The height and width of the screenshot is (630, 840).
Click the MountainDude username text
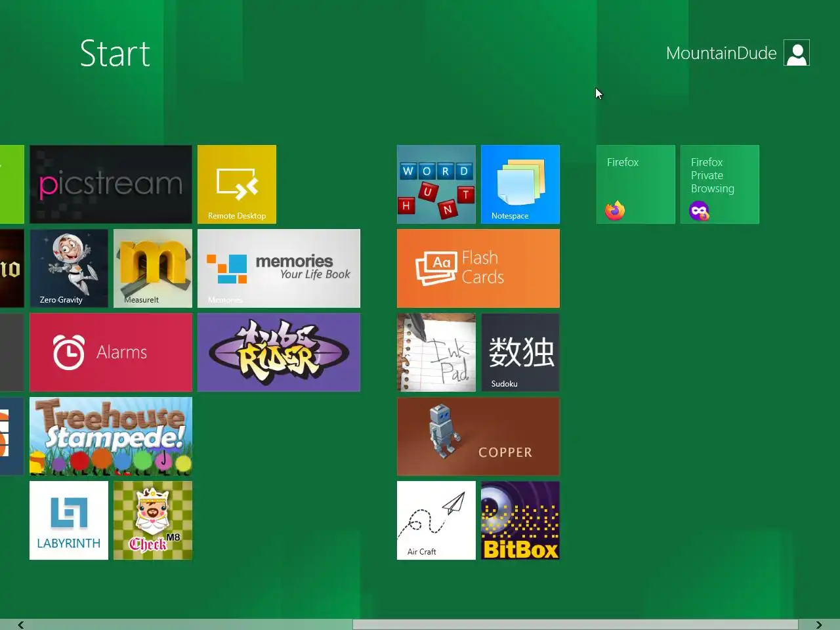coord(721,53)
